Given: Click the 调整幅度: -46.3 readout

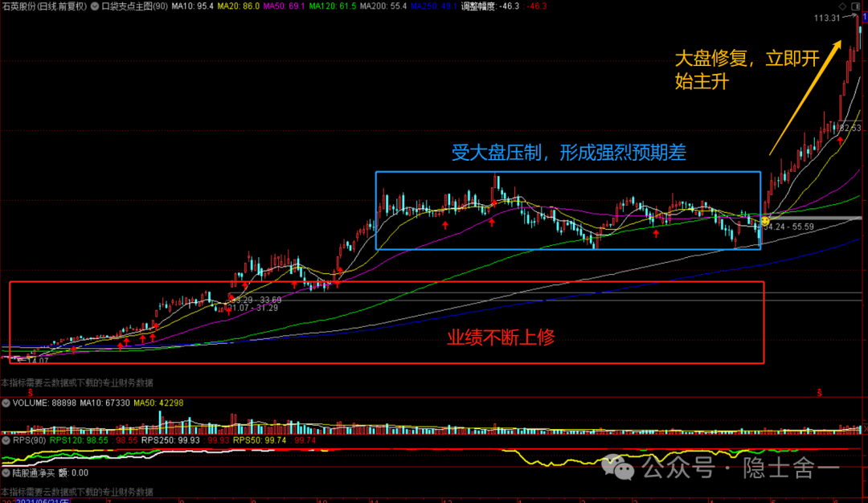Looking at the screenshot, I should [490, 6].
